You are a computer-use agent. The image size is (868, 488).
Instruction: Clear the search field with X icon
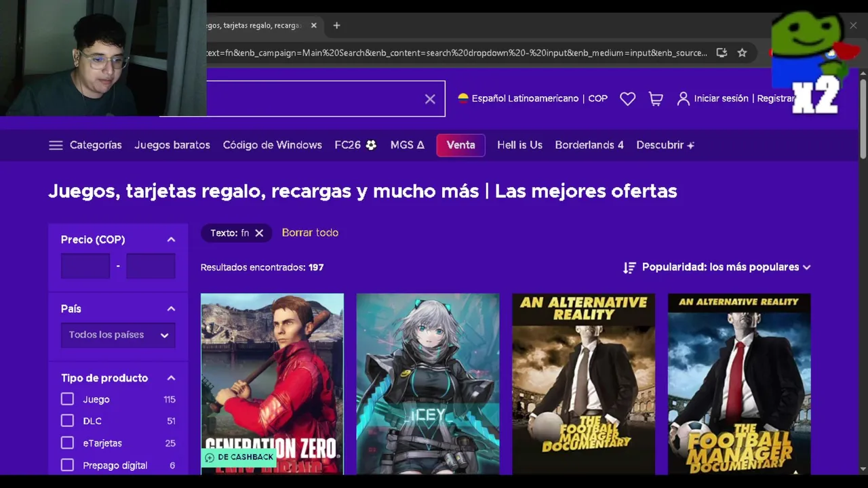[430, 99]
